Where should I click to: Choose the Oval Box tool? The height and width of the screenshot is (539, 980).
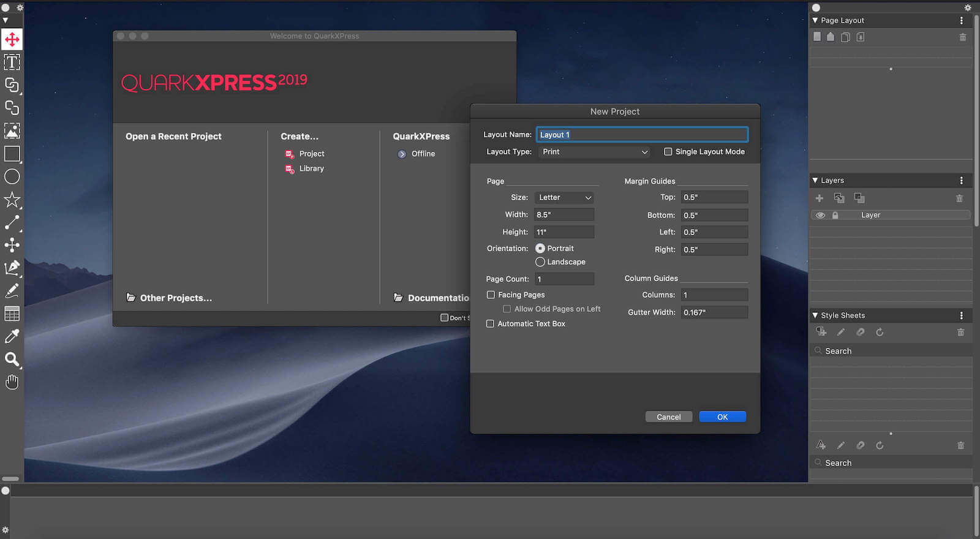(x=12, y=177)
